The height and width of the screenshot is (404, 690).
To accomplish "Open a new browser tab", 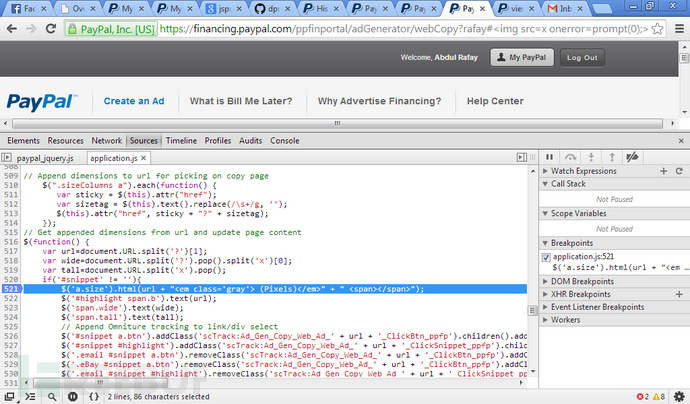I will click(602, 8).
